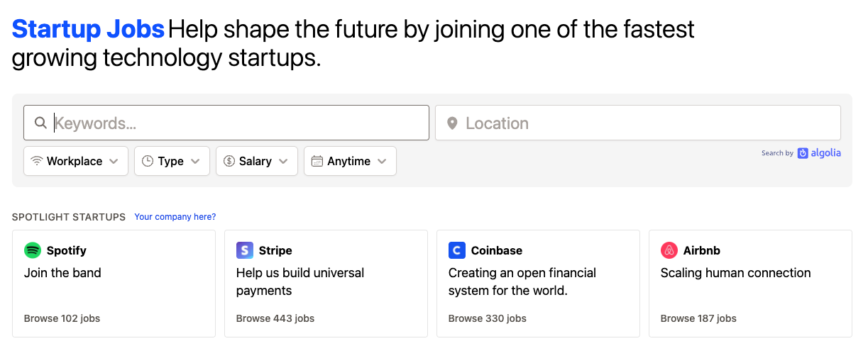Browse 102 jobs at Spotify
The width and height of the screenshot is (868, 363).
click(62, 318)
